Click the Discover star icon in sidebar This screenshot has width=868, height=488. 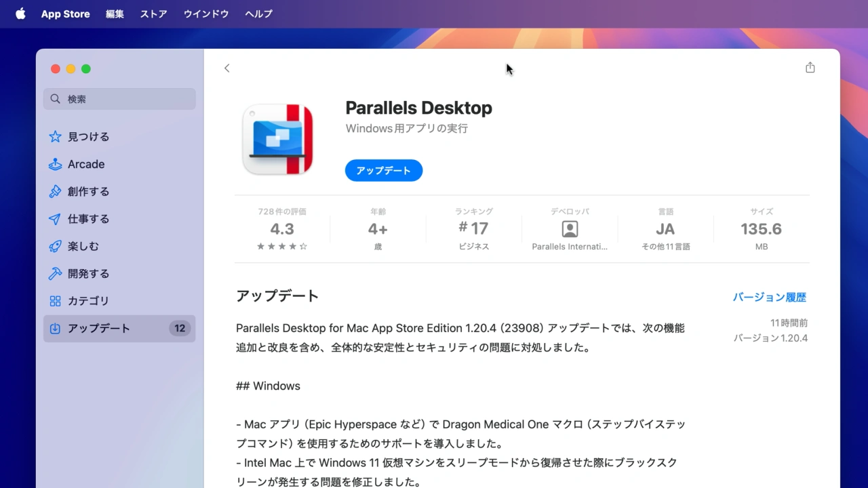coord(56,137)
